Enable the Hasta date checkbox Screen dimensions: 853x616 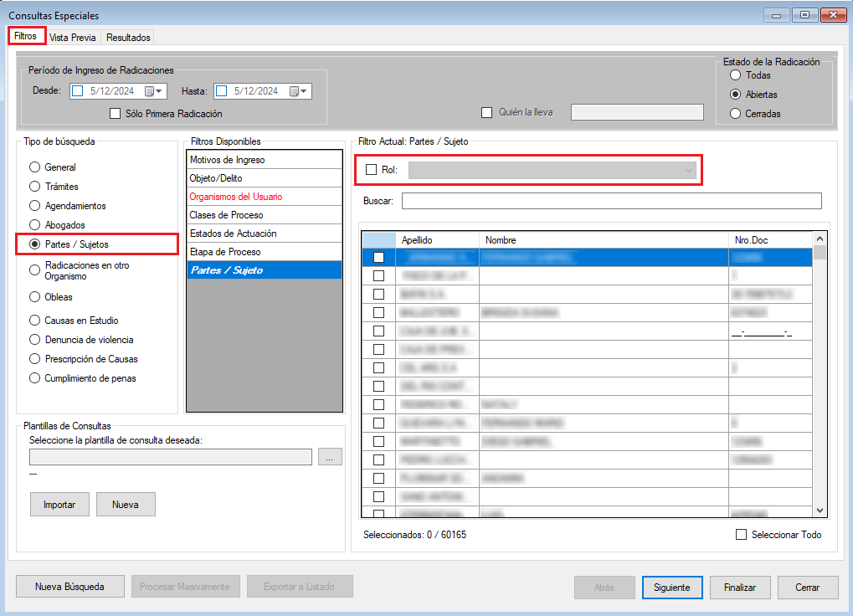[x=223, y=91]
